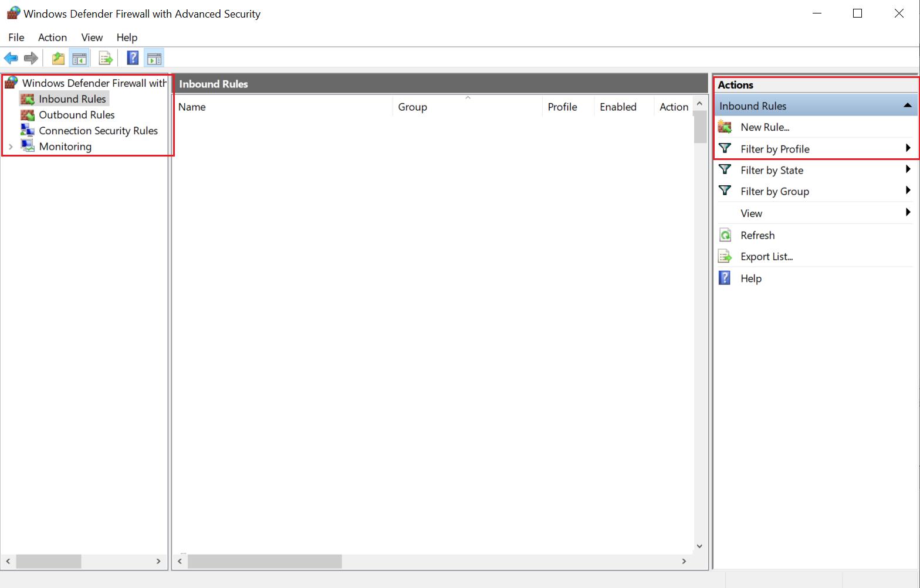Open the Action menu
Viewport: 920px width, 588px height.
(x=52, y=38)
